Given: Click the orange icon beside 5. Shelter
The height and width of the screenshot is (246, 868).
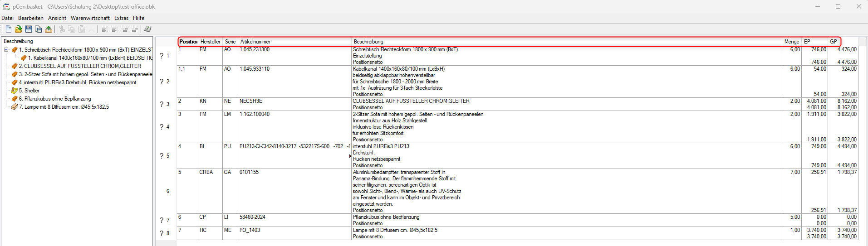Looking at the screenshot, I should (x=15, y=91).
